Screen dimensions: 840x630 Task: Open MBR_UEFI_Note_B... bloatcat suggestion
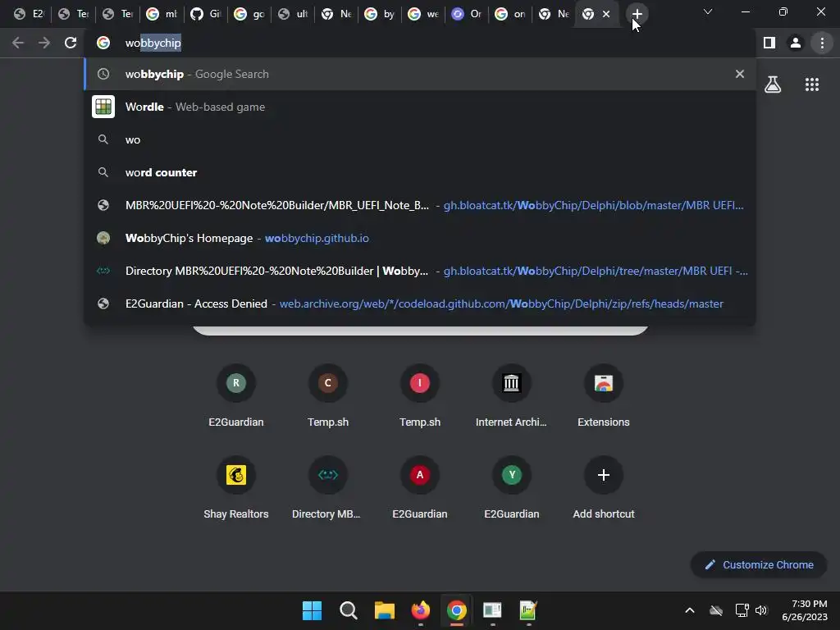[x=420, y=205]
